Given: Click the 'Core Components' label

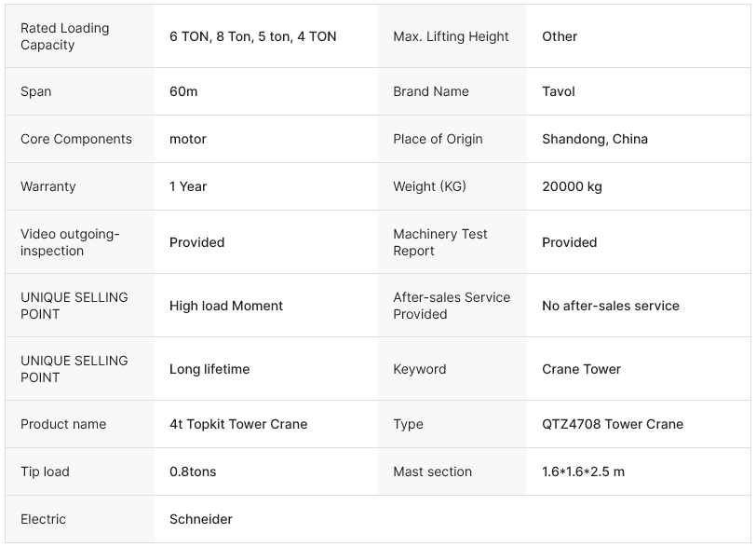Looking at the screenshot, I should (76, 139).
